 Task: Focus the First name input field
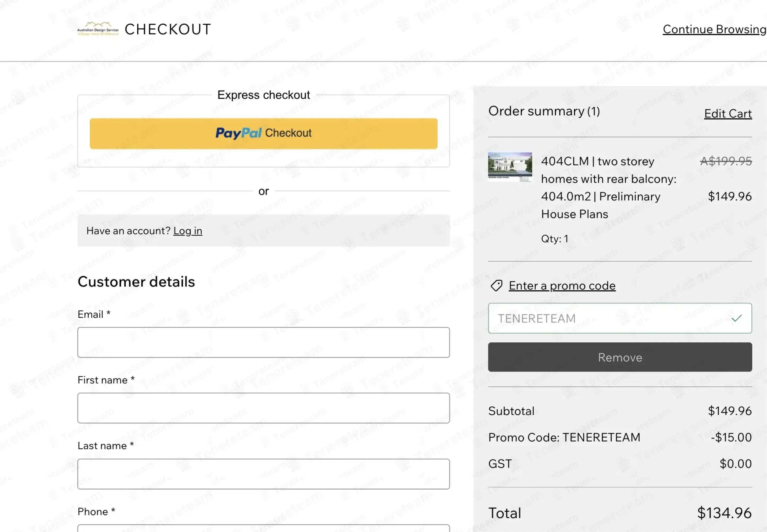(263, 408)
